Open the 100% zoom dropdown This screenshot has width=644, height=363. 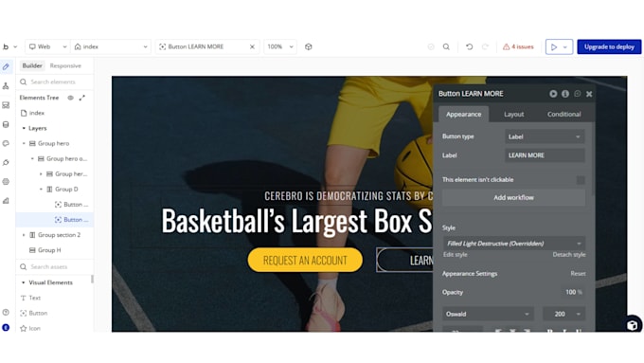280,46
